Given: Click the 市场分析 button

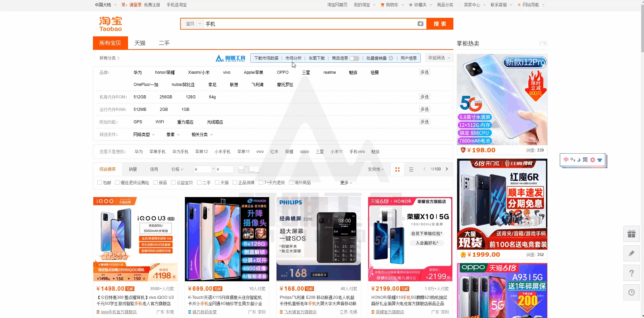Looking at the screenshot, I should pyautogui.click(x=293, y=58).
